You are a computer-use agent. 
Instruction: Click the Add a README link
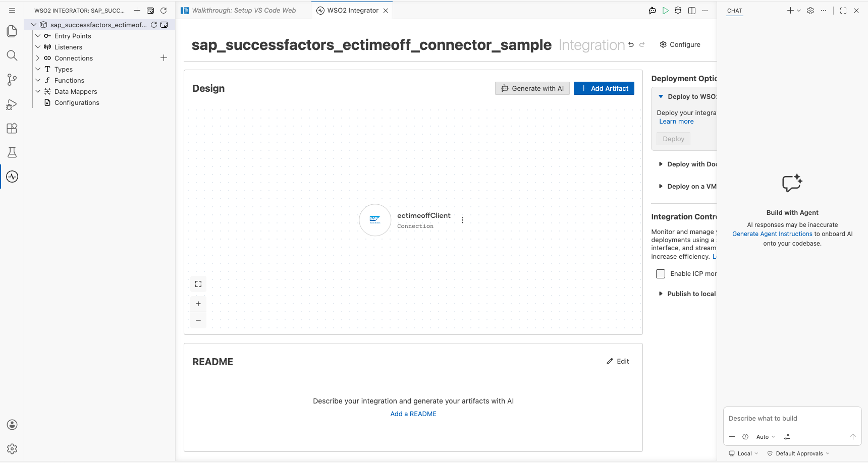coord(413,414)
